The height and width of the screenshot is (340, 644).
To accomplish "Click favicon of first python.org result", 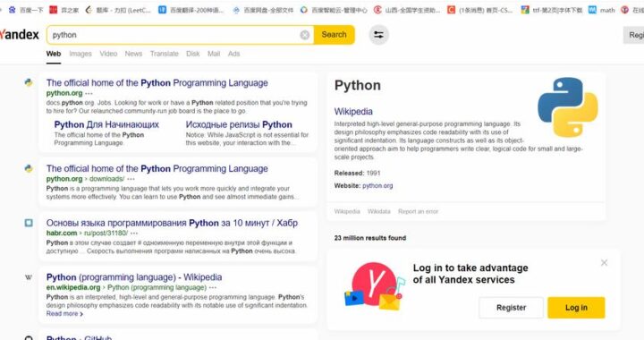I will coord(29,82).
